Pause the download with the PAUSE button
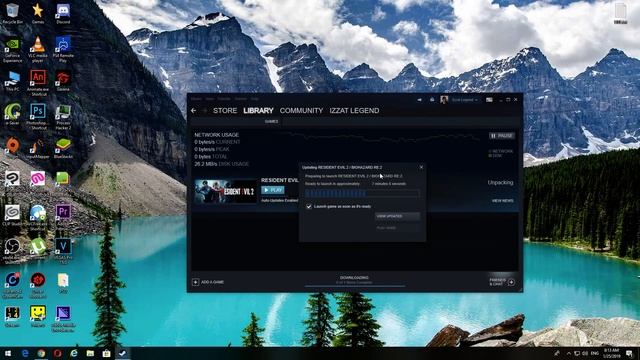Screen dimensions: 640x360 click(x=502, y=136)
